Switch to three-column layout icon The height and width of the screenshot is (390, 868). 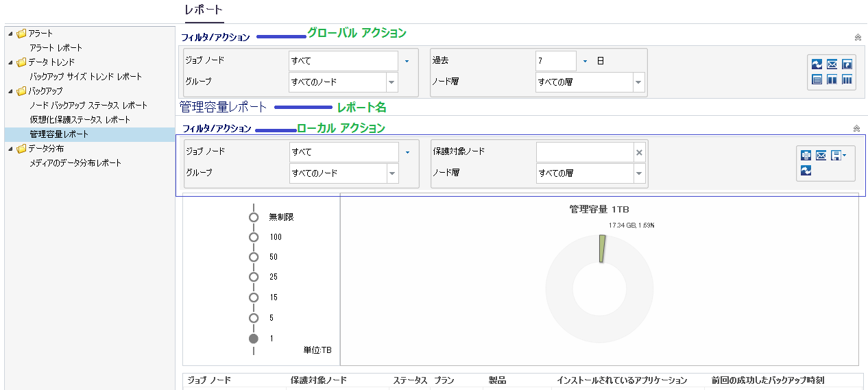point(847,80)
